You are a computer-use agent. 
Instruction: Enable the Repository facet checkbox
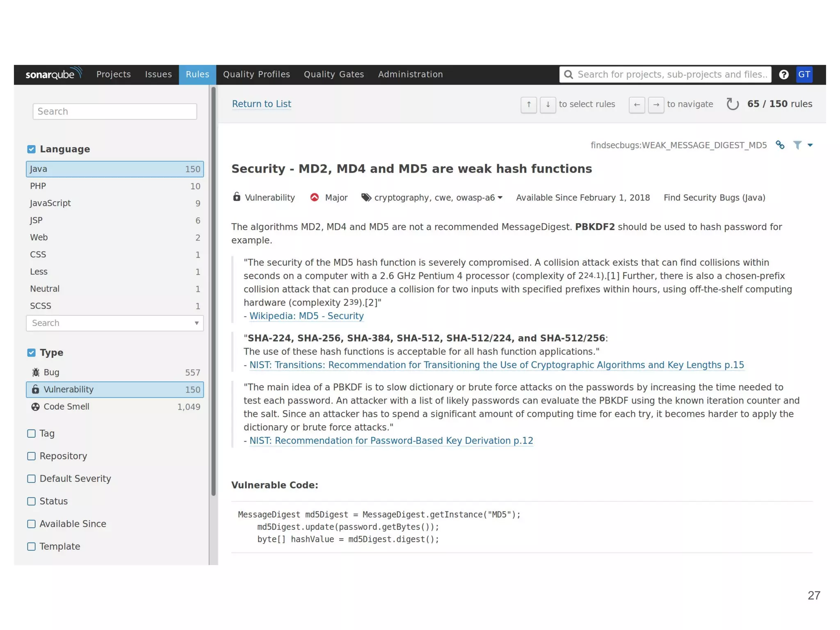(32, 456)
